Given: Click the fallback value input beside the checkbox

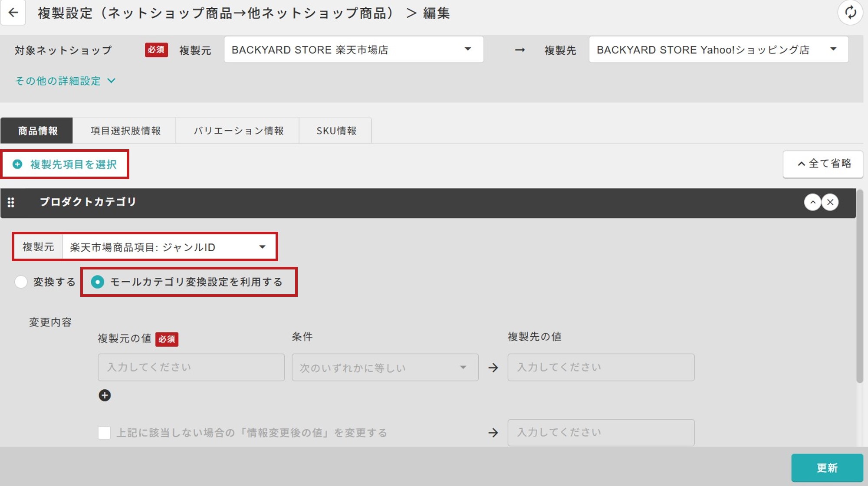Looking at the screenshot, I should click(601, 433).
